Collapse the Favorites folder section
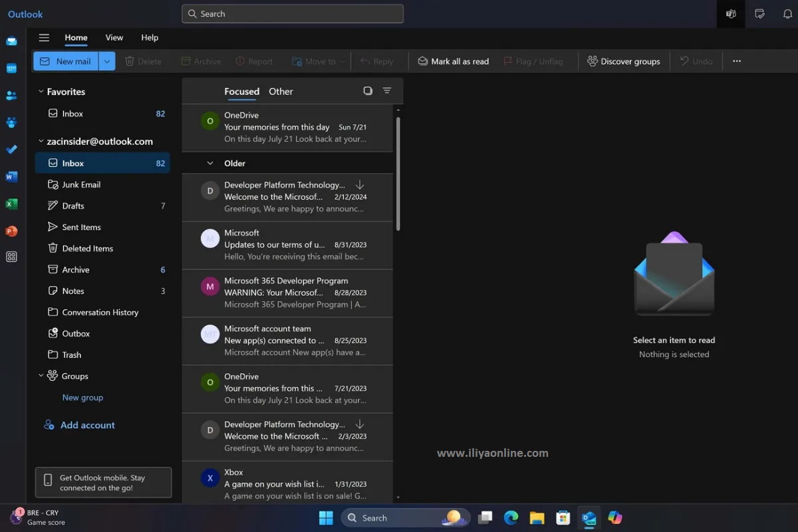Screen dimensions: 798x532 (x=41, y=92)
